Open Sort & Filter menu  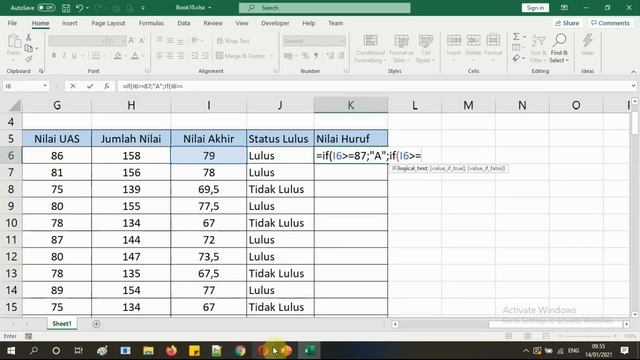point(538,48)
